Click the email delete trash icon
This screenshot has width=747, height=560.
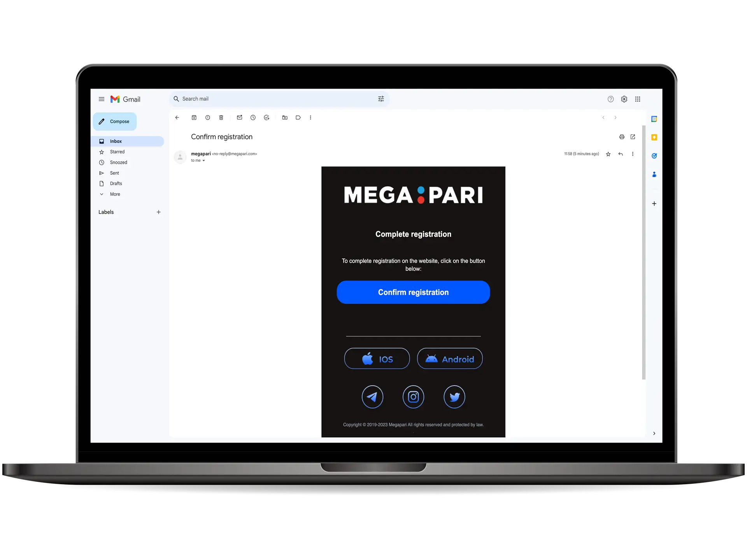[x=222, y=117]
